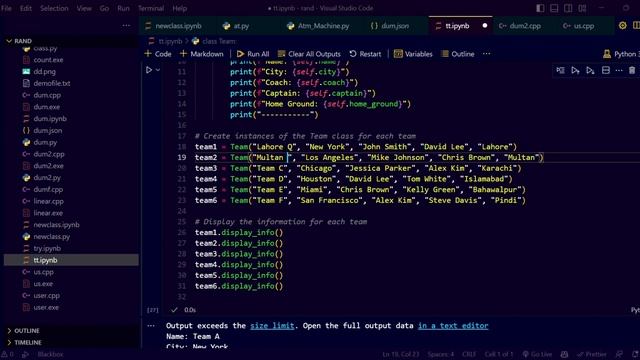The width and height of the screenshot is (640, 360).
Task: Restart the notebook kernel
Action: (365, 54)
